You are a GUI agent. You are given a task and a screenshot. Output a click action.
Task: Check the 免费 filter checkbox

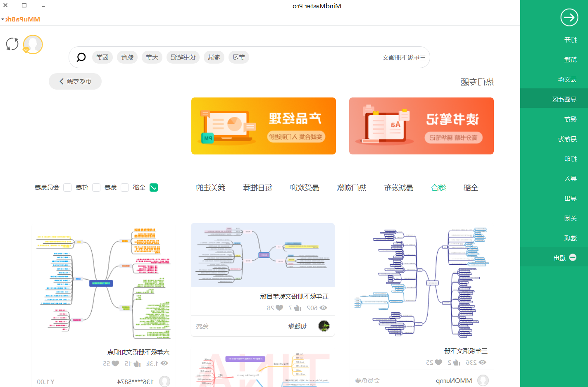click(x=125, y=188)
